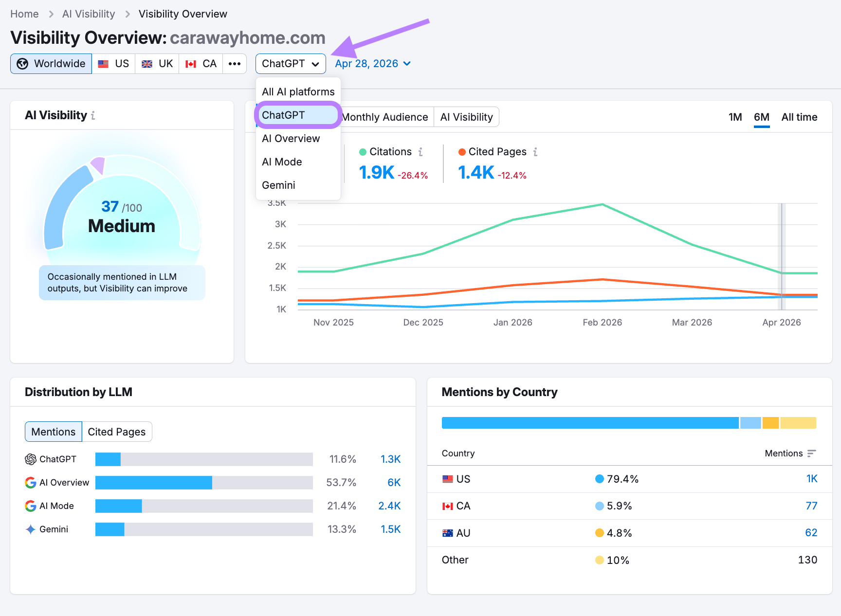Click the info icon beside AI Visibility title
Image resolution: width=841 pixels, height=616 pixels.
[x=93, y=115]
